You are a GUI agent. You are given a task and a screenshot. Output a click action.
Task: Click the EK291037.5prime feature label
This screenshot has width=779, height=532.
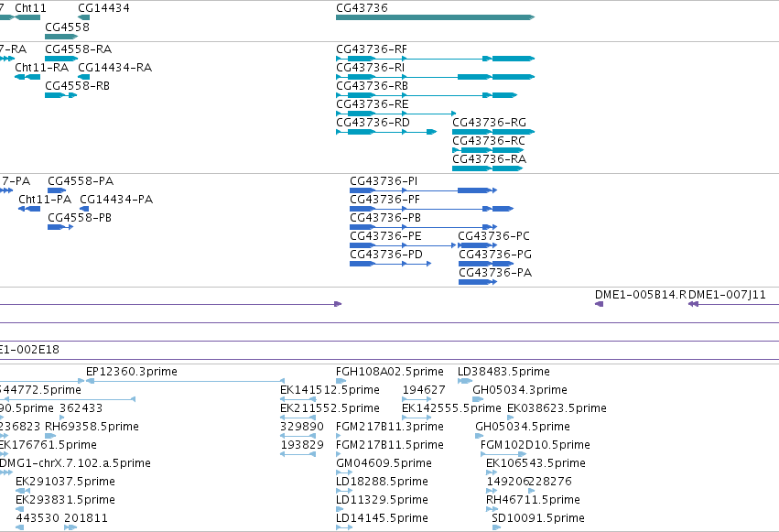[65, 482]
